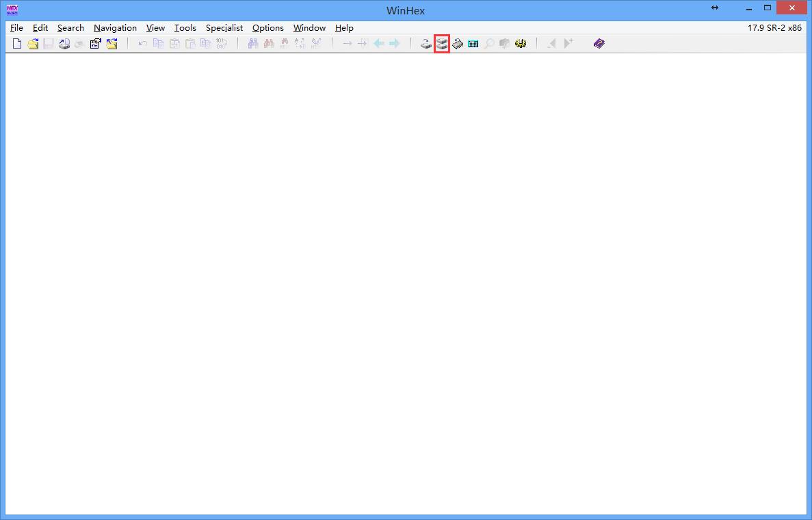
Task: Click binoculars icon labeled HEX
Action: pyautogui.click(x=285, y=44)
